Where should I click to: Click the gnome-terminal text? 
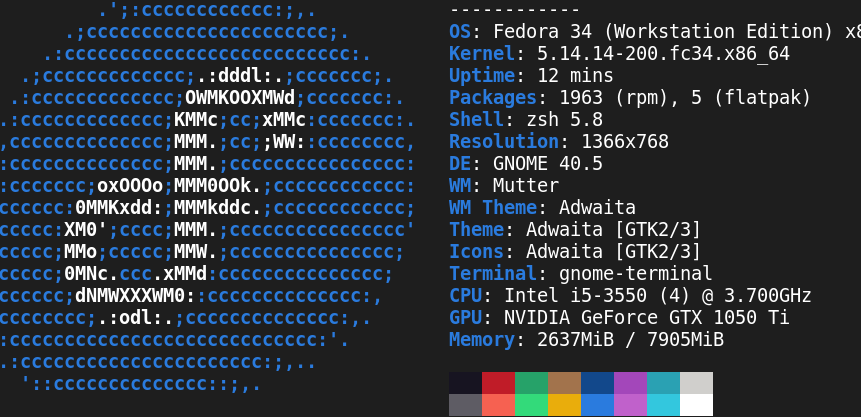pos(636,274)
